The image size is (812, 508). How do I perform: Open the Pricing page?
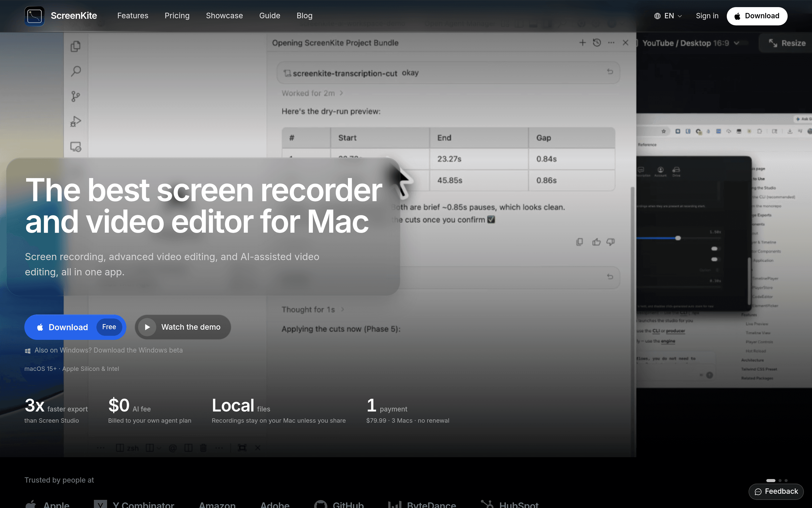coord(177,16)
